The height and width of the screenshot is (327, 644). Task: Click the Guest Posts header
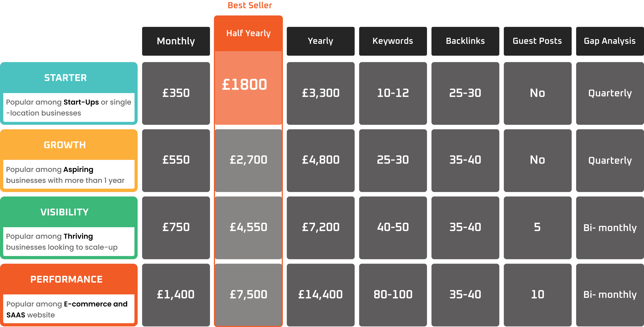[x=537, y=41]
